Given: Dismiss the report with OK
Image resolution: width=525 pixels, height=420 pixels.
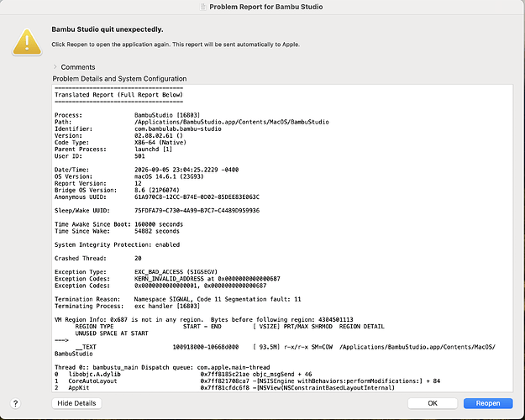Looking at the screenshot, I should [433, 403].
